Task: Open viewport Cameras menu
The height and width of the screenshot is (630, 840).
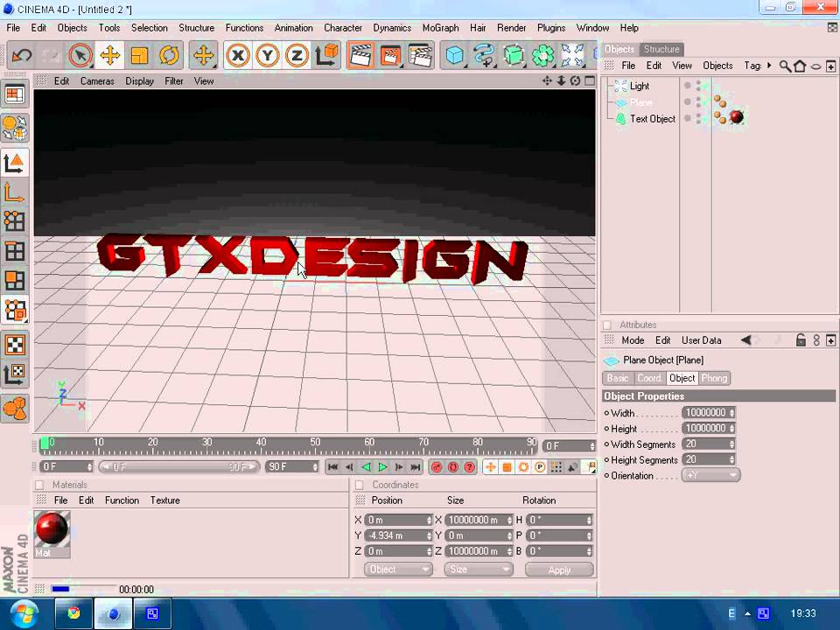Action: [97, 80]
